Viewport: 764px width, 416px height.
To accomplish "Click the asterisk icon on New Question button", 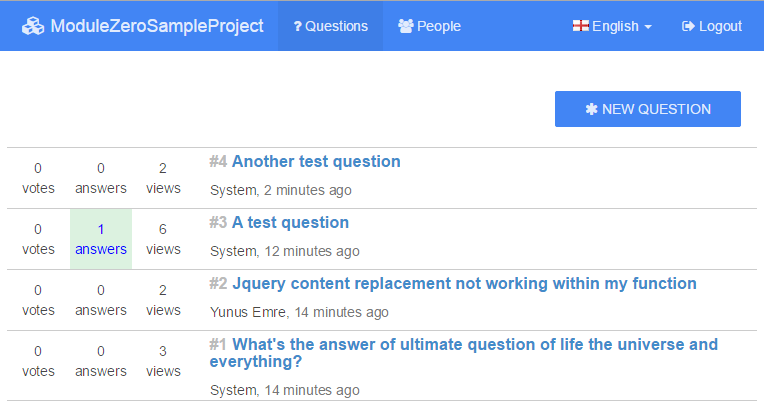I will 591,109.
